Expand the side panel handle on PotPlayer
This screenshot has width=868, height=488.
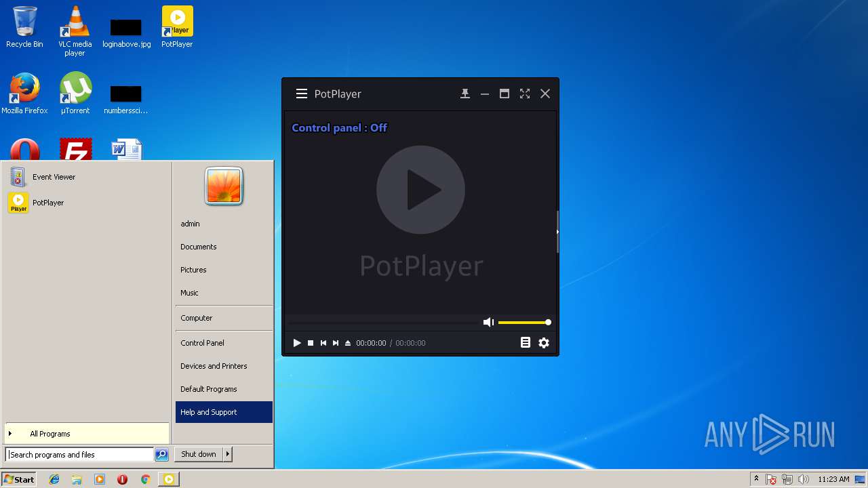557,232
